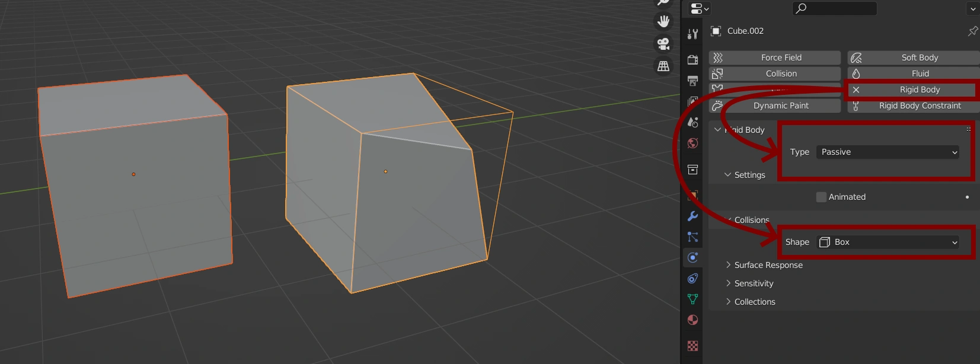
Task: Enable Dynamic Paint physics
Action: point(775,106)
